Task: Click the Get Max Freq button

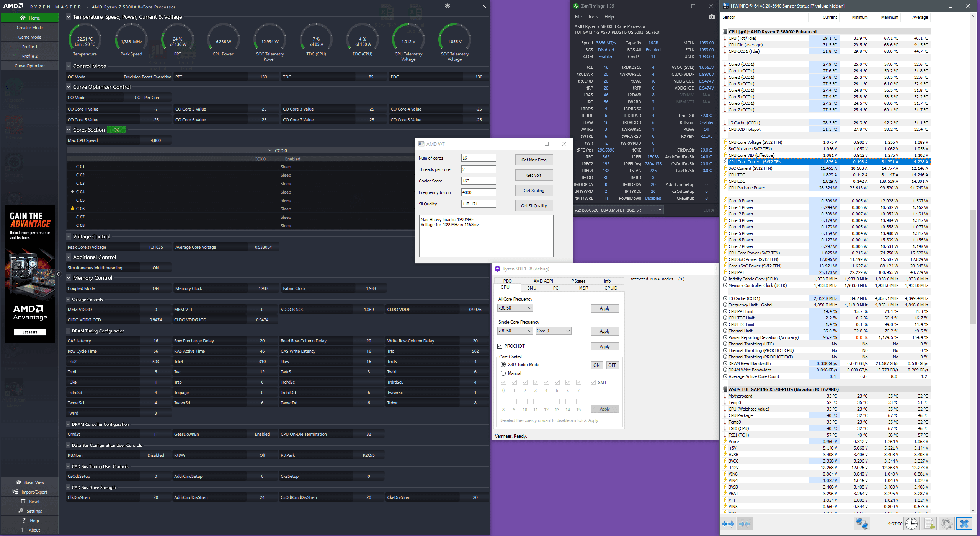Action: (534, 160)
